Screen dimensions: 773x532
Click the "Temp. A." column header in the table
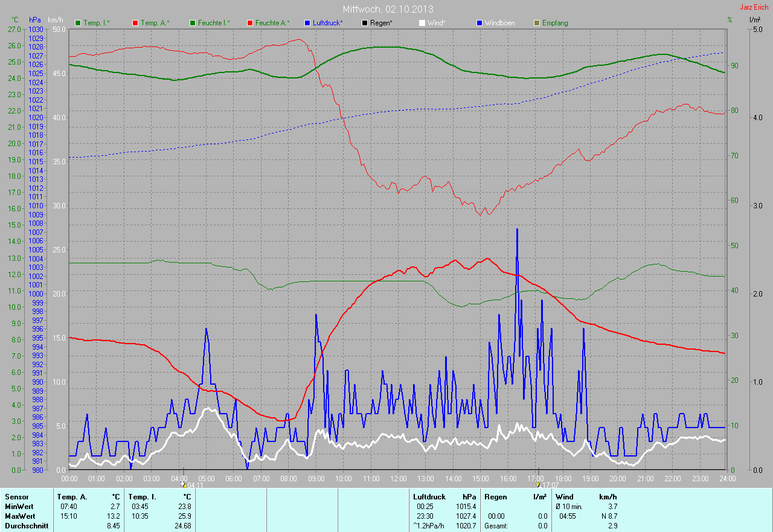pyautogui.click(x=72, y=497)
